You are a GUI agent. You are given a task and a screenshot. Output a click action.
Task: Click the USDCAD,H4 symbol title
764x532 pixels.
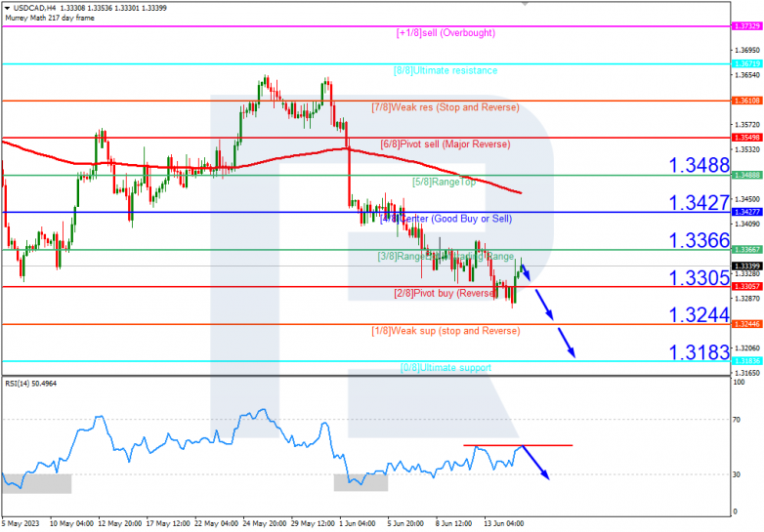tap(34, 8)
